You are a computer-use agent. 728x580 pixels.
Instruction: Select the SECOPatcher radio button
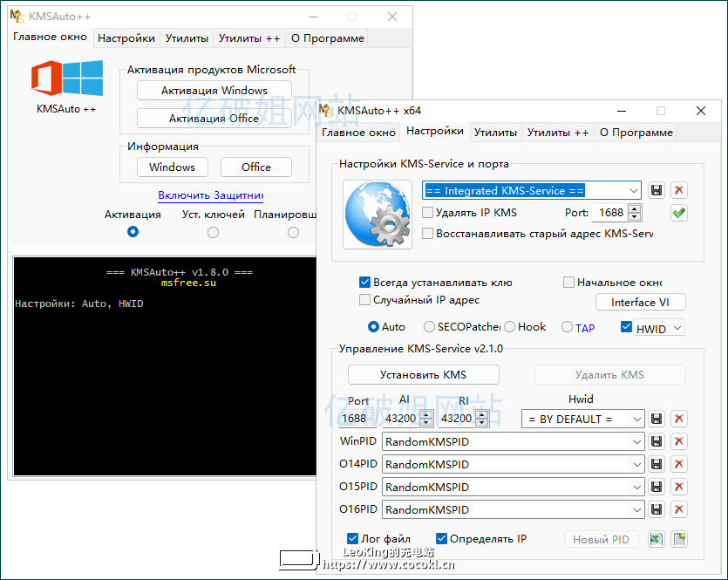429,327
